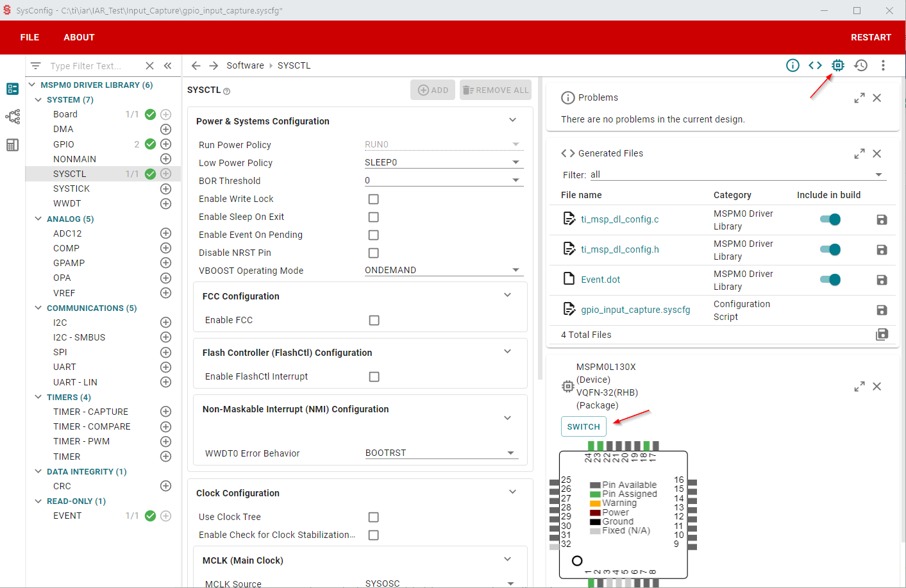Click the SWITCH device button
Screen dimensions: 906x588
583,426
